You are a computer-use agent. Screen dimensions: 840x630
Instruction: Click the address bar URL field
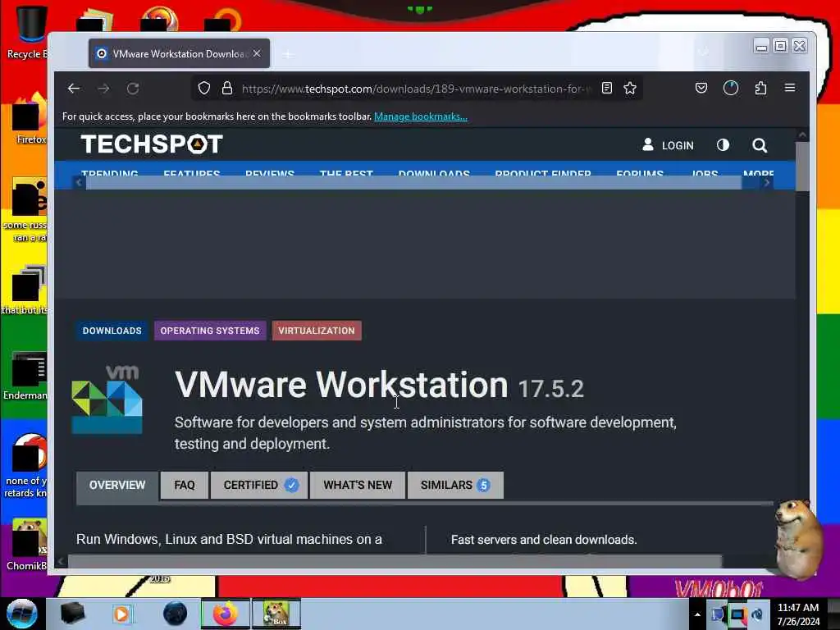tap(416, 89)
